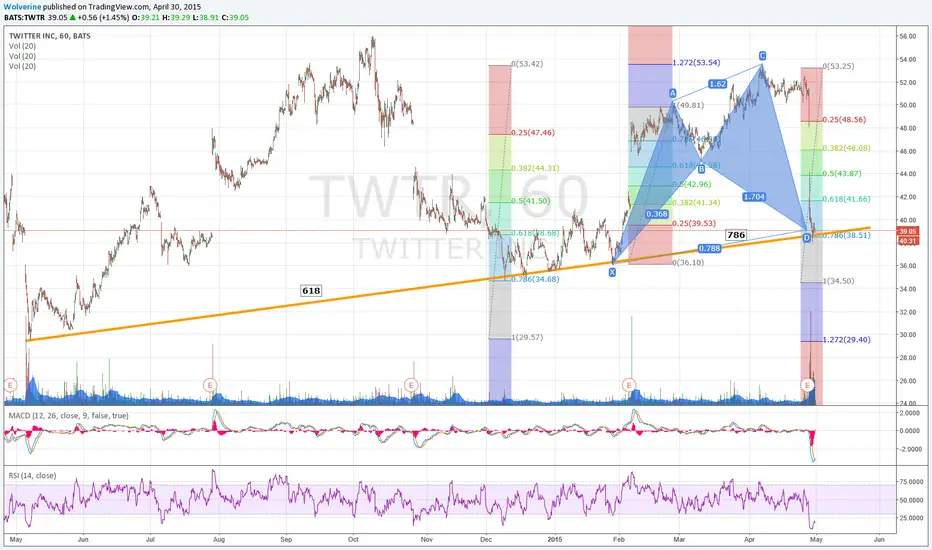Click the earnings 'E' marker in late April 2015
Viewport: 932px width, 550px height.
coord(807,385)
